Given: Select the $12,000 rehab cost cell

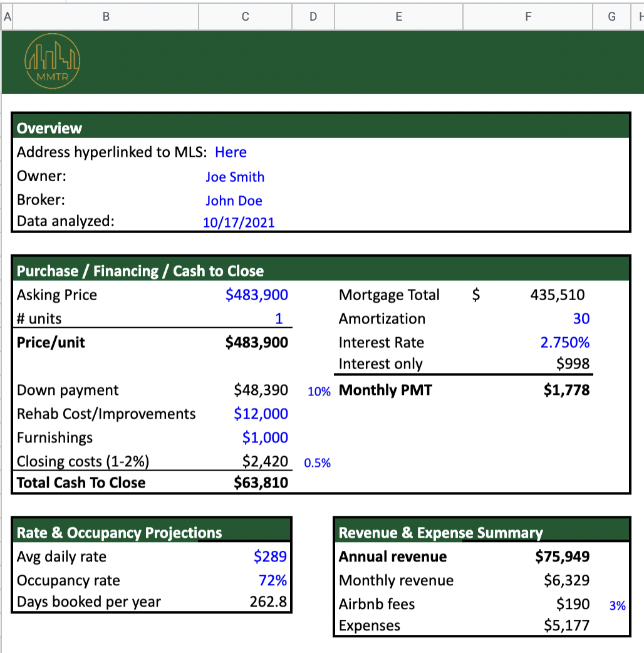Looking at the screenshot, I should click(261, 414).
